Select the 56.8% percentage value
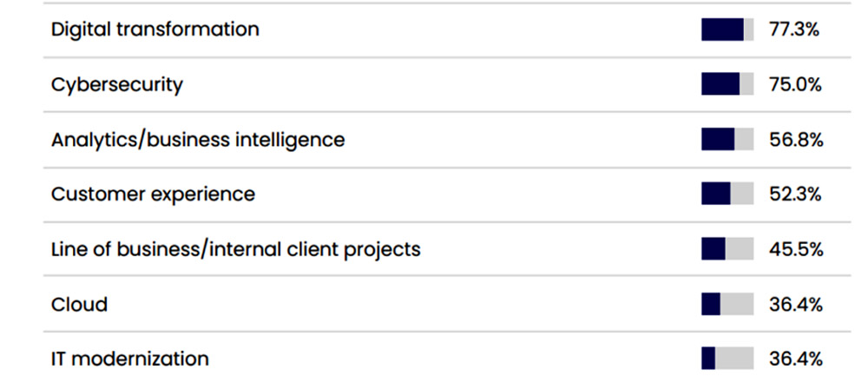The width and height of the screenshot is (868, 383). pos(796,140)
